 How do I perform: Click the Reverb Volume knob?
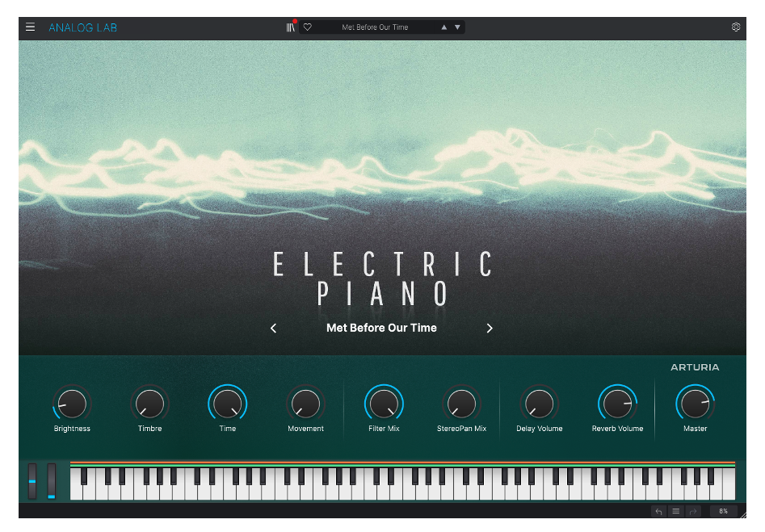[617, 402]
